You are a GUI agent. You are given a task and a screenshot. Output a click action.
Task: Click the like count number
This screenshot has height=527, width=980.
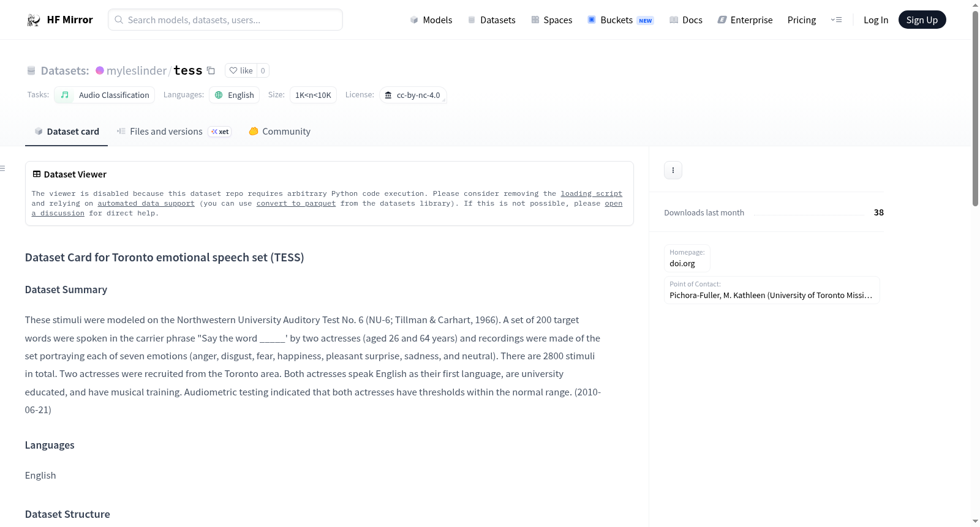[x=263, y=70]
